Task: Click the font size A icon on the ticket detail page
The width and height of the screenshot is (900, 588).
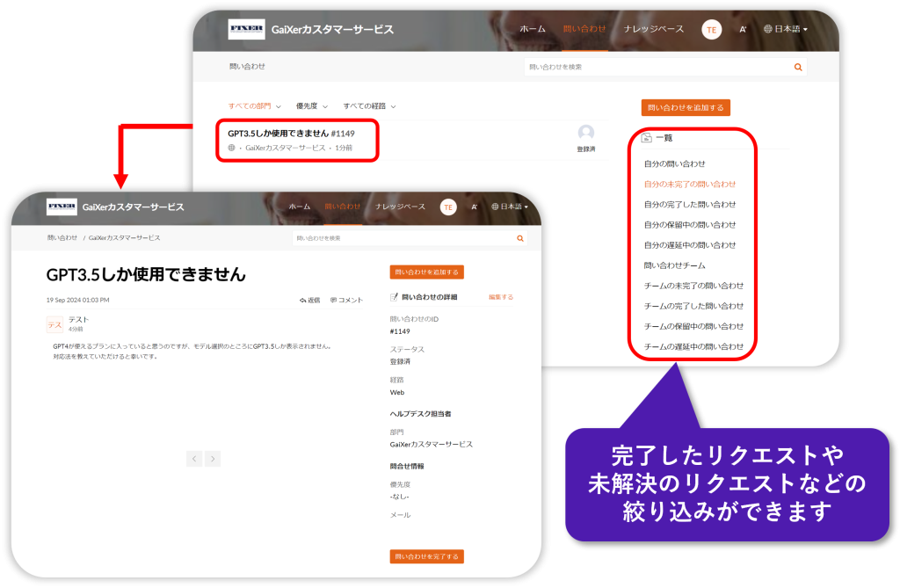Action: click(474, 207)
